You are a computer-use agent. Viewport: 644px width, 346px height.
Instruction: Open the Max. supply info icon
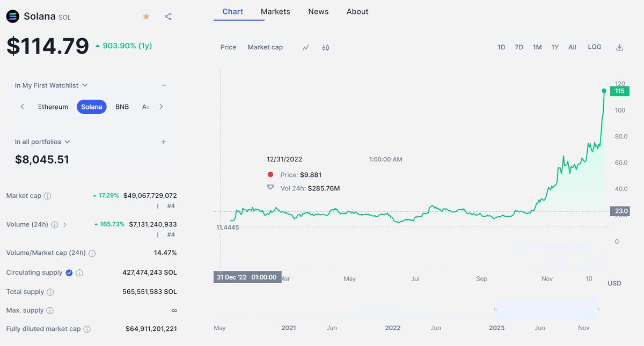pyautogui.click(x=49, y=311)
